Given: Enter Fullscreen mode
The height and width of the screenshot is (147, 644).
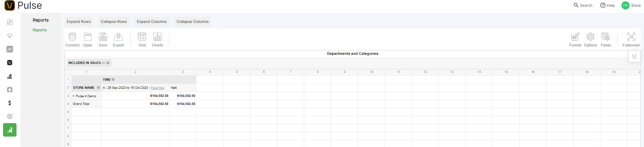Looking at the screenshot, I should pyautogui.click(x=631, y=37).
